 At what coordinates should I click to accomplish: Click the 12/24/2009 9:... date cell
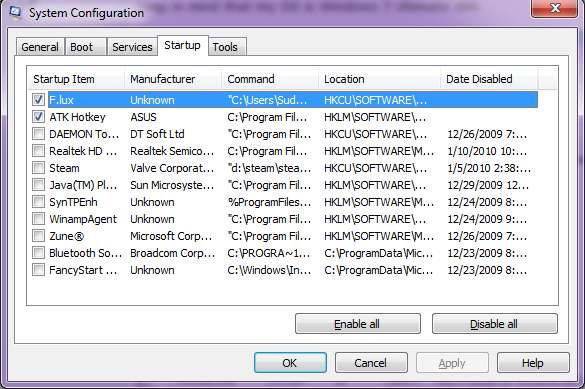click(x=487, y=219)
